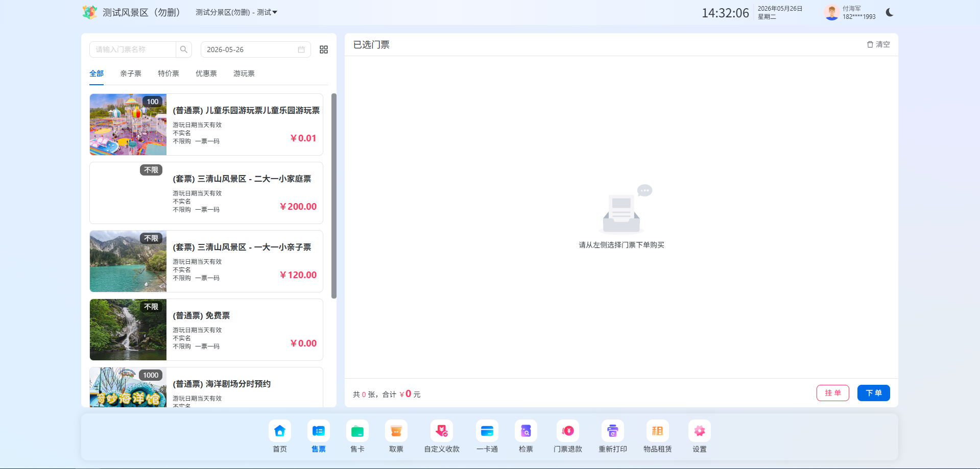Click the scenic area logo icon
This screenshot has height=469, width=980.
[x=90, y=12]
